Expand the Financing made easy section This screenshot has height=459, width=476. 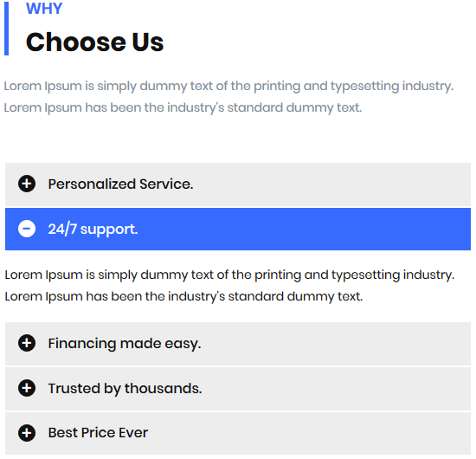point(238,344)
